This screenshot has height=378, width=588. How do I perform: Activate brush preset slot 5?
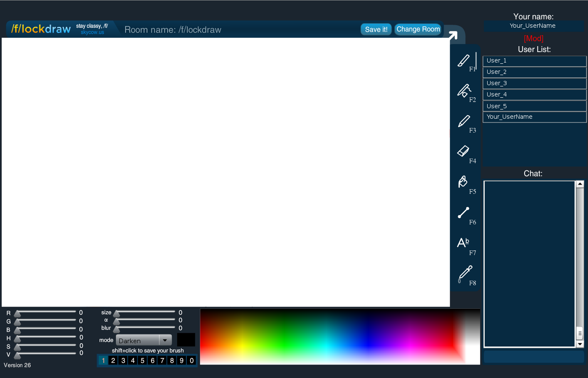[142, 360]
